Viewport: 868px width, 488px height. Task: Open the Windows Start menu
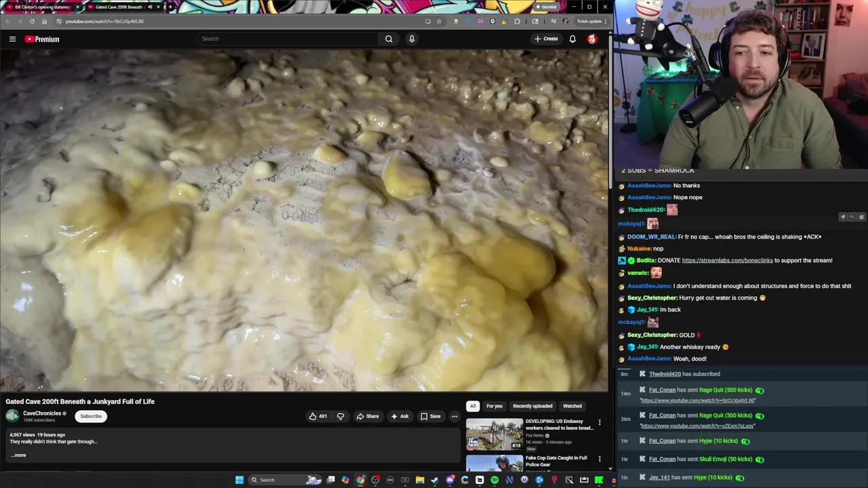point(239,480)
